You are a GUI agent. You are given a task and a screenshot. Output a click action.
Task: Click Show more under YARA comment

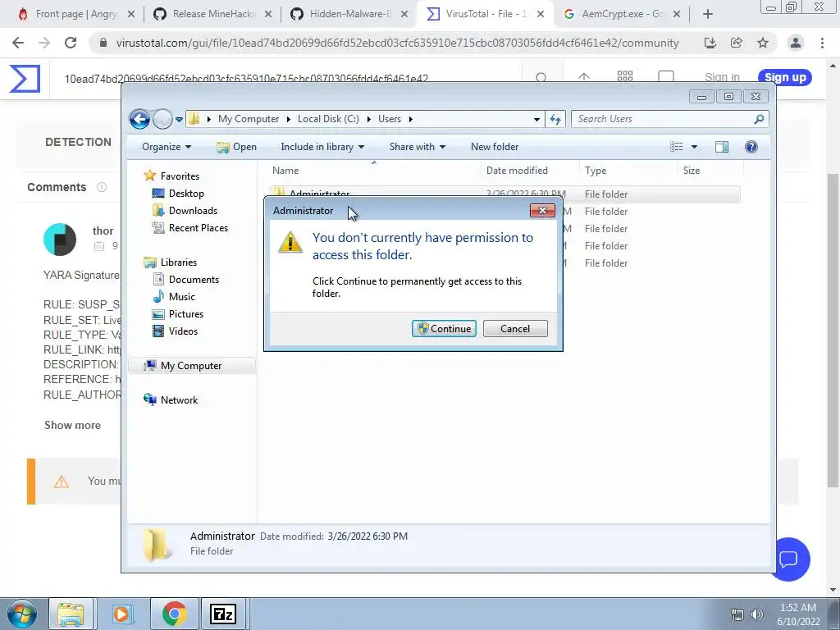click(72, 425)
